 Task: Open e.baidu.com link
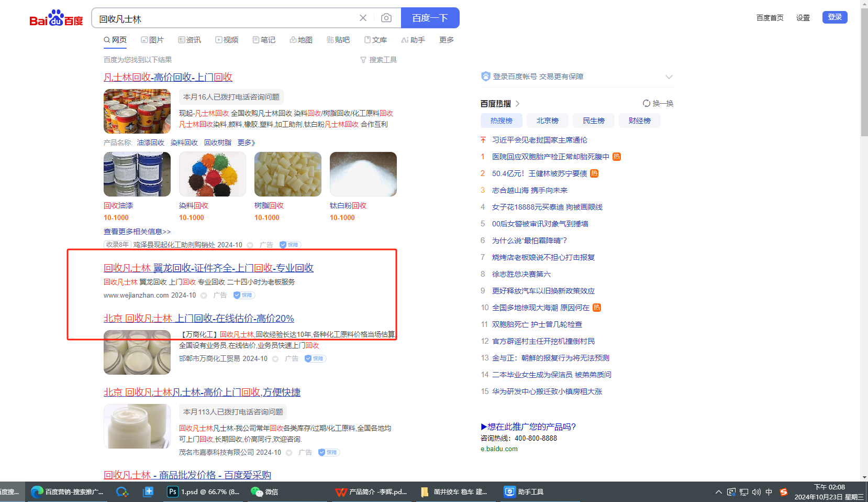point(499,449)
